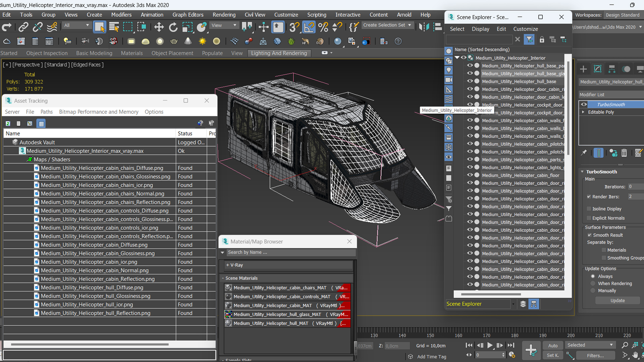This screenshot has height=362, width=644.
Task: Click the Filters... button
Action: click(x=595, y=355)
